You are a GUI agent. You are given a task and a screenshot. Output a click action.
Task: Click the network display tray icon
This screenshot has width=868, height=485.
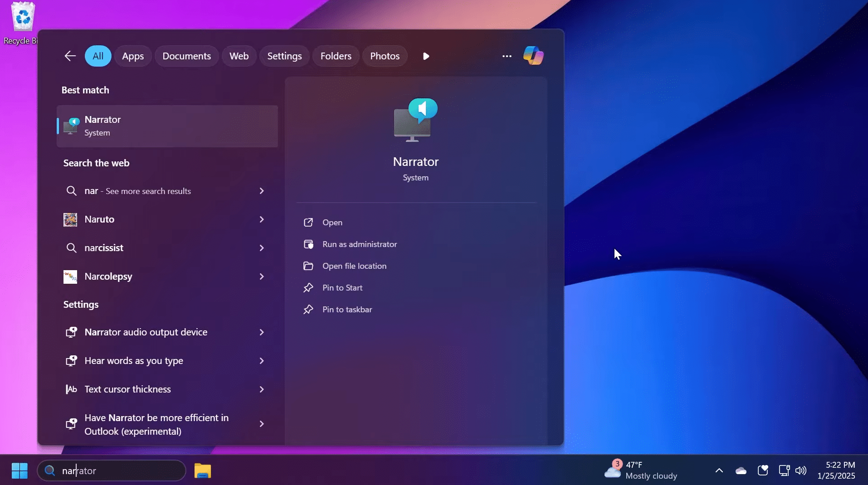tap(784, 470)
